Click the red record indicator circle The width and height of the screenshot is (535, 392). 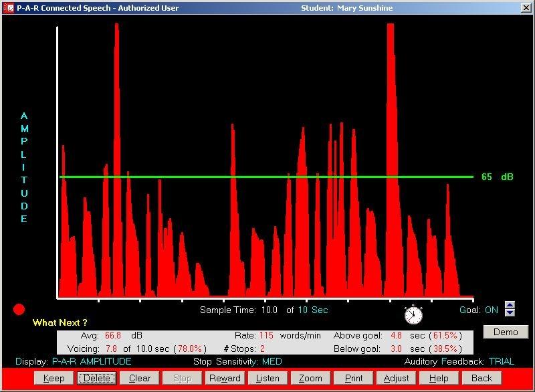click(19, 309)
